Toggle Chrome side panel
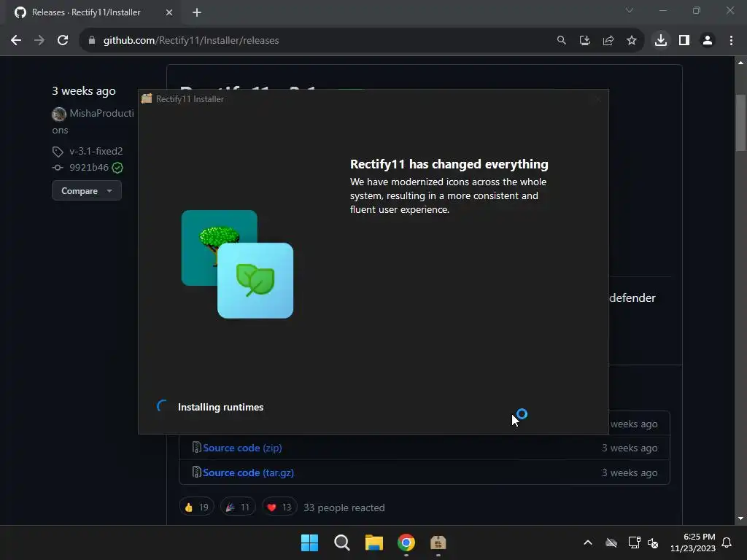The height and width of the screenshot is (560, 747). point(684,41)
